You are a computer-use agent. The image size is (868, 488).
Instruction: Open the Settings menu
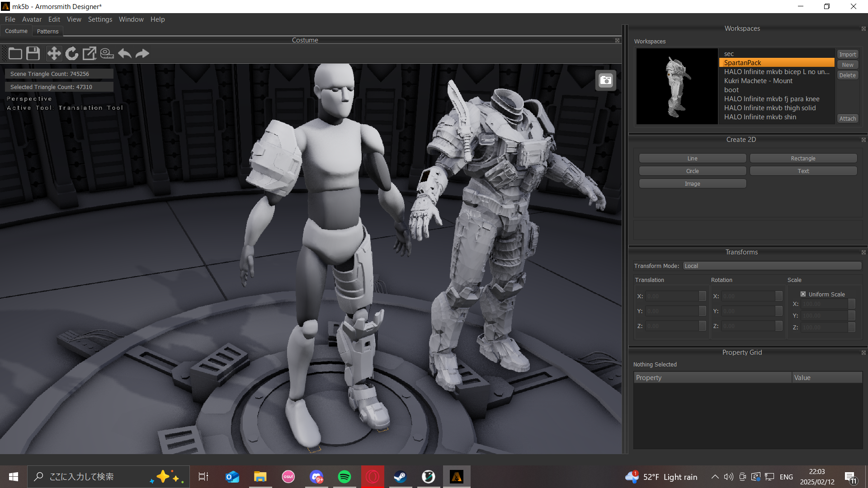coord(99,19)
